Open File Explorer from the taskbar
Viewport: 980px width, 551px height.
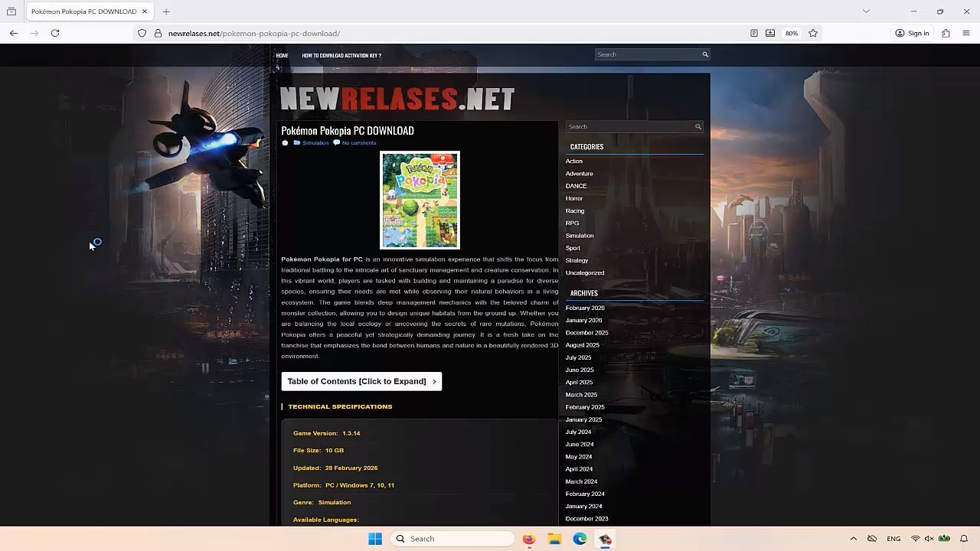pos(554,539)
